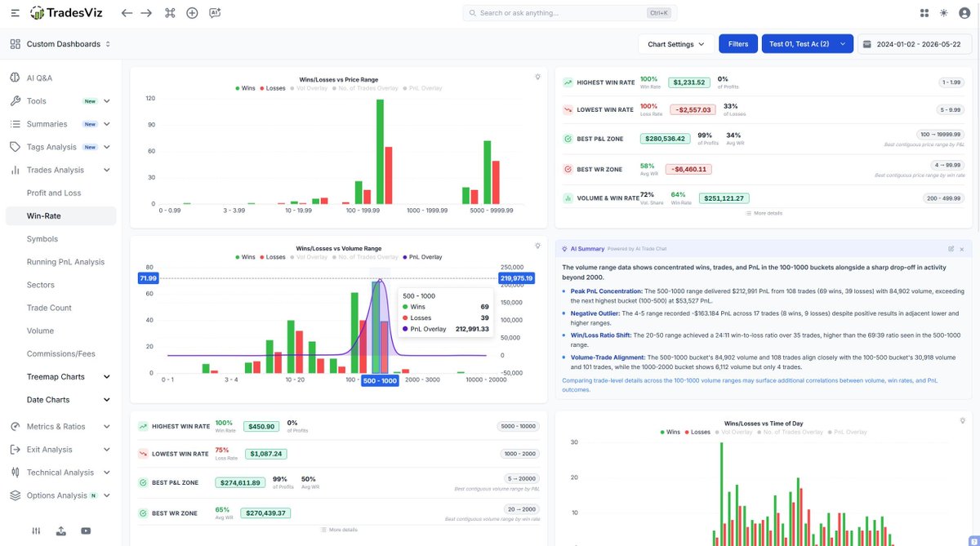Image resolution: width=980 pixels, height=546 pixels.
Task: Click the lightbulb icon on Price Range chart
Action: (537, 77)
